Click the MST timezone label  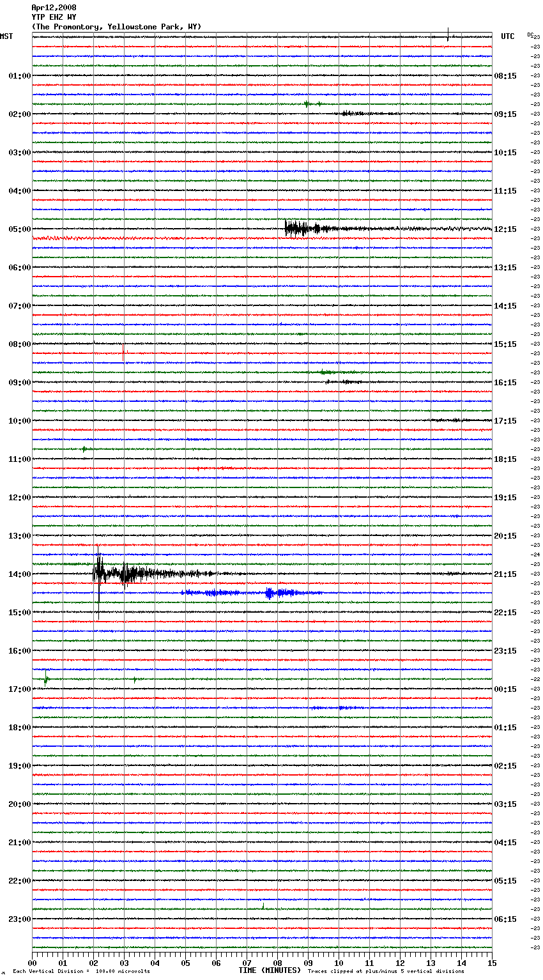point(6,36)
